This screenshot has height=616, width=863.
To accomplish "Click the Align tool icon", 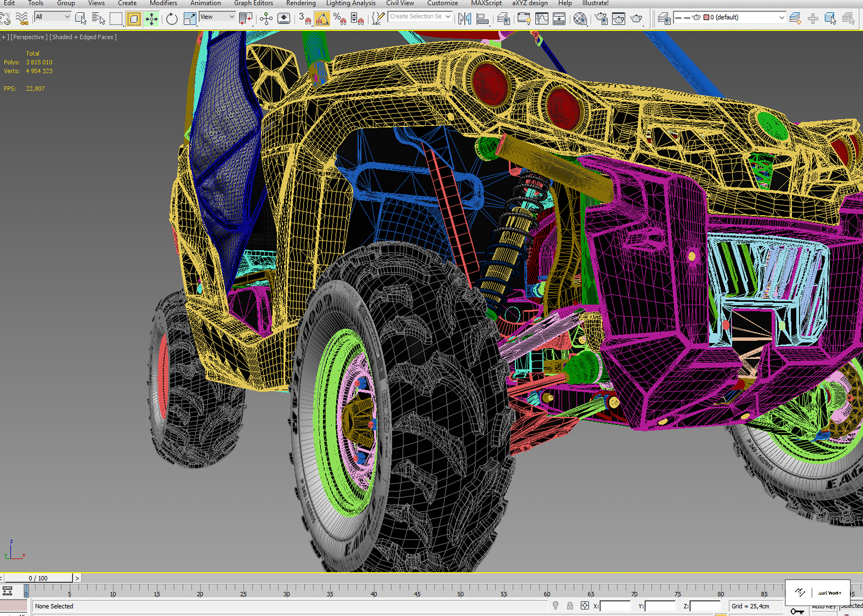I will [483, 19].
